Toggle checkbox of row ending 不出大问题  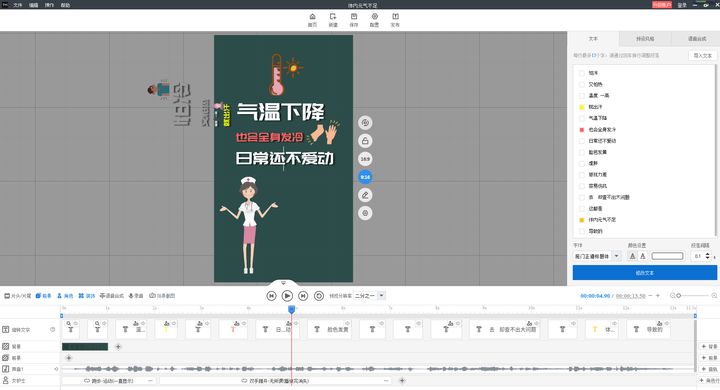point(582,197)
